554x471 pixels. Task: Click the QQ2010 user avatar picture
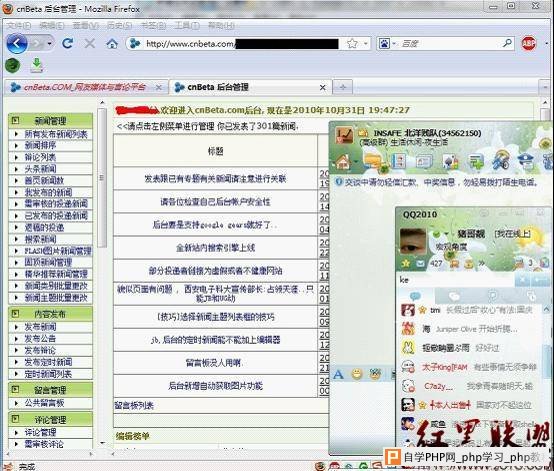pyautogui.click(x=413, y=242)
